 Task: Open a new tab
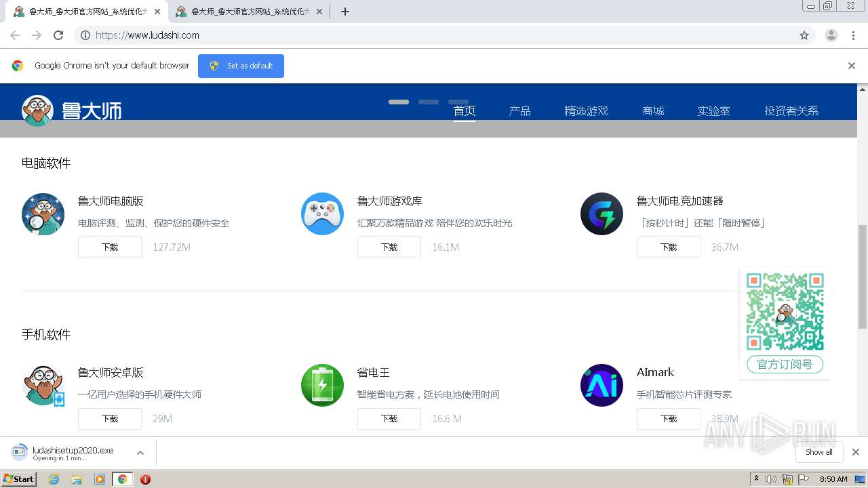[x=345, y=12]
